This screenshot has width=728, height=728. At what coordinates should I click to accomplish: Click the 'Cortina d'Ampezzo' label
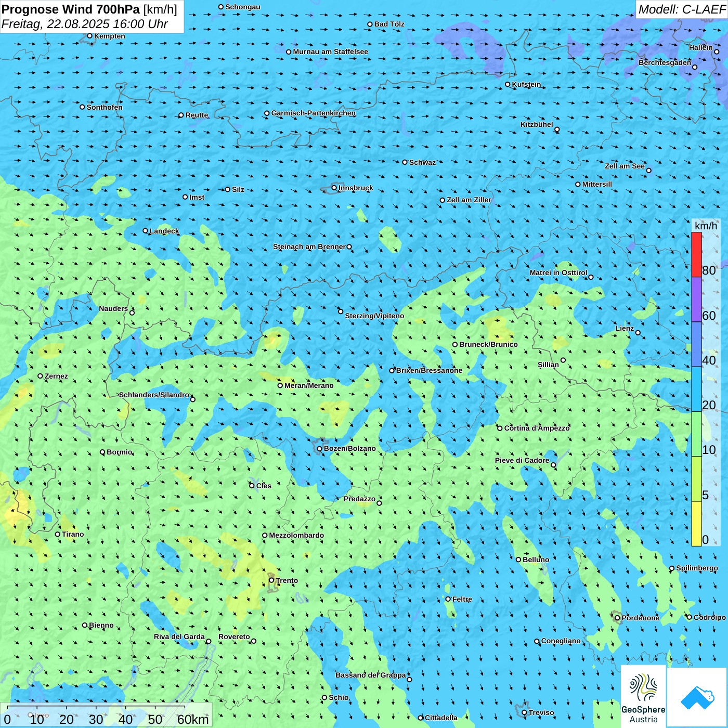(x=537, y=428)
